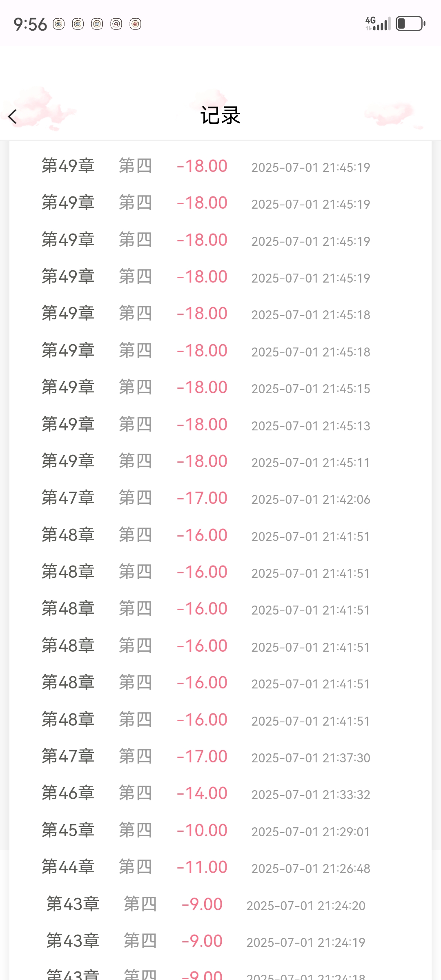Tap the 4G signal strength icon
Image resolution: width=441 pixels, height=980 pixels.
pyautogui.click(x=378, y=24)
